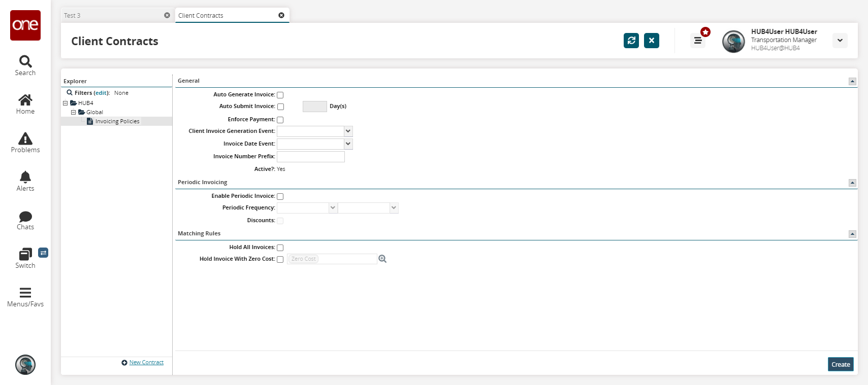The height and width of the screenshot is (385, 868).
Task: Open user profile dropdown chevron
Action: point(840,41)
